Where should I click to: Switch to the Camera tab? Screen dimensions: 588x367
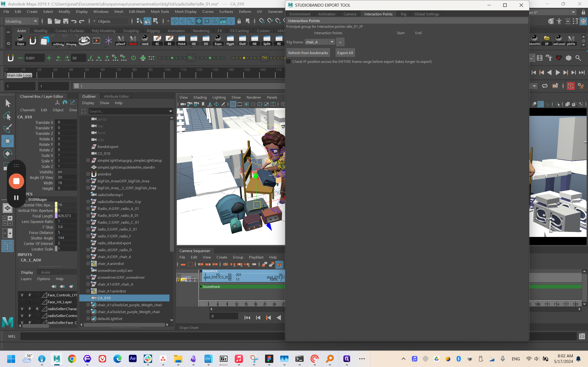(350, 14)
